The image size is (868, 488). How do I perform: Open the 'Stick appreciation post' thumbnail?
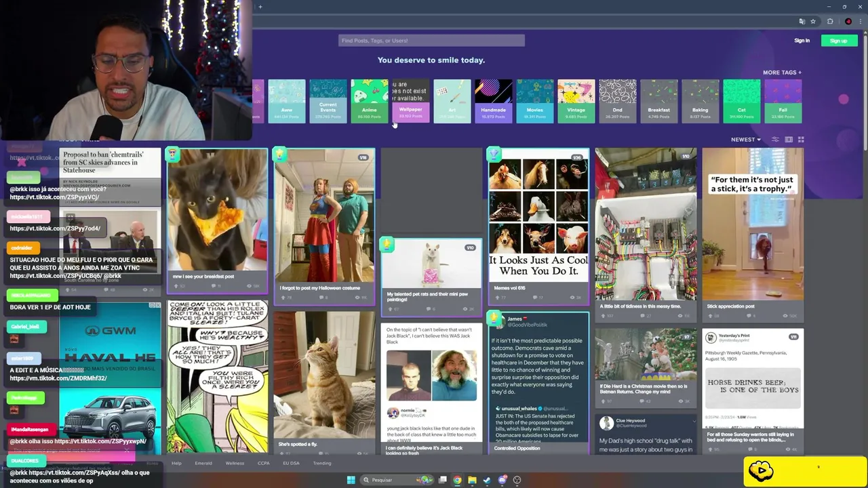[x=753, y=224]
